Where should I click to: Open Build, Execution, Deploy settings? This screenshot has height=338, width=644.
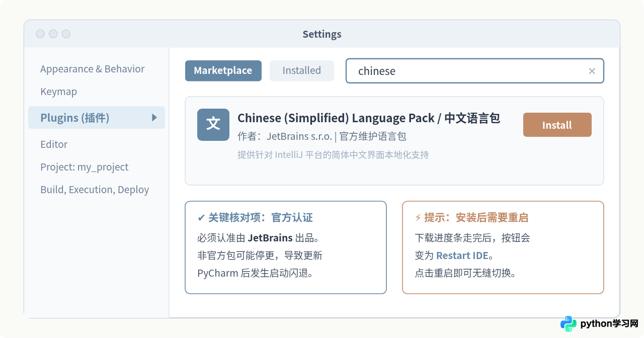point(95,190)
